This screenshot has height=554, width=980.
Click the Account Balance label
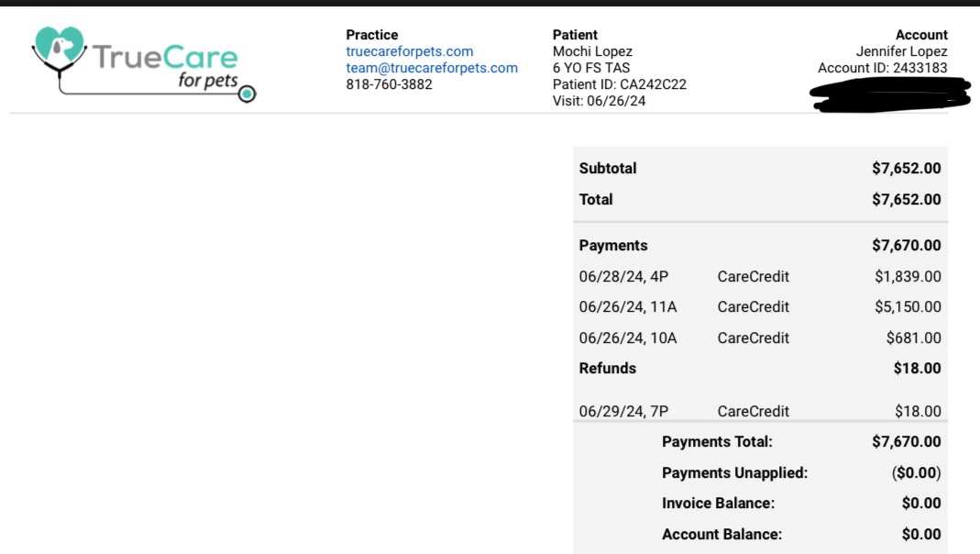(x=720, y=535)
